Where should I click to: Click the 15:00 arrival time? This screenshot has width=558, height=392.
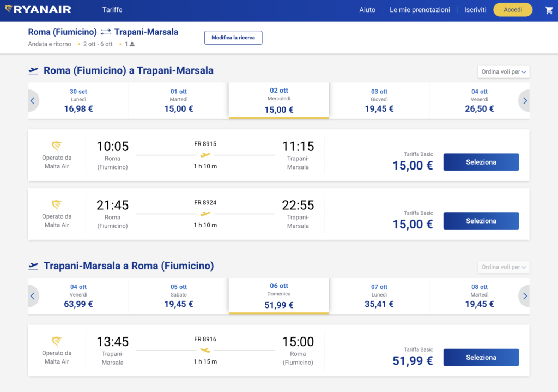pos(298,342)
